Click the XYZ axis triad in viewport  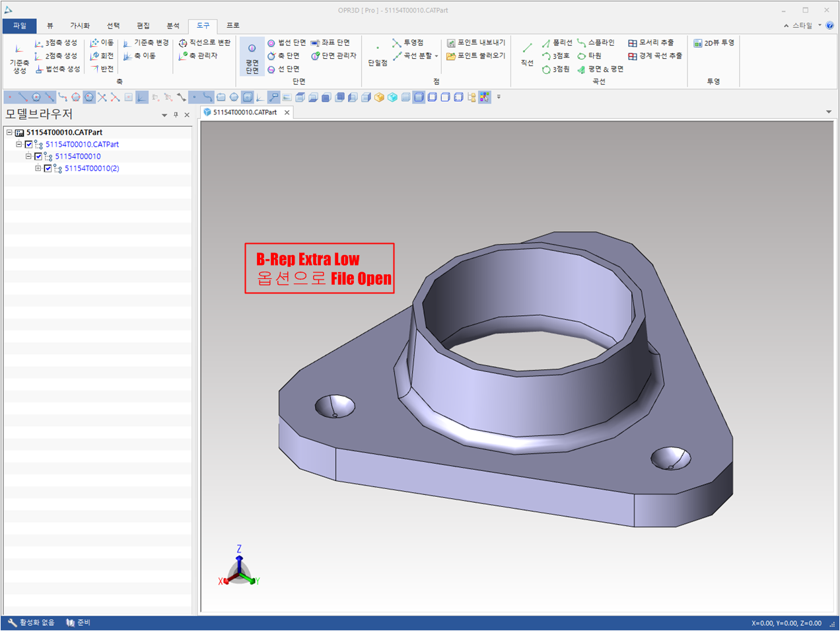(x=238, y=570)
